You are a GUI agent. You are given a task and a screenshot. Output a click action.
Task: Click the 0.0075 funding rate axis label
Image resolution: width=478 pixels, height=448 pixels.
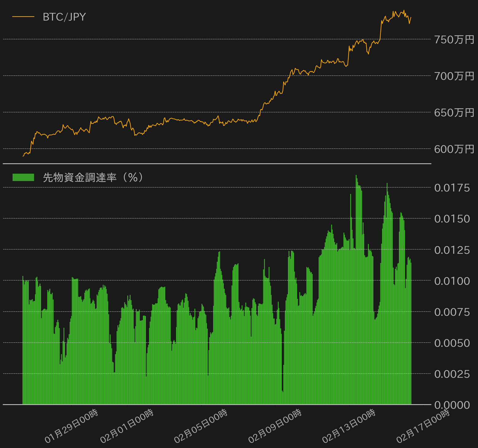point(452,312)
